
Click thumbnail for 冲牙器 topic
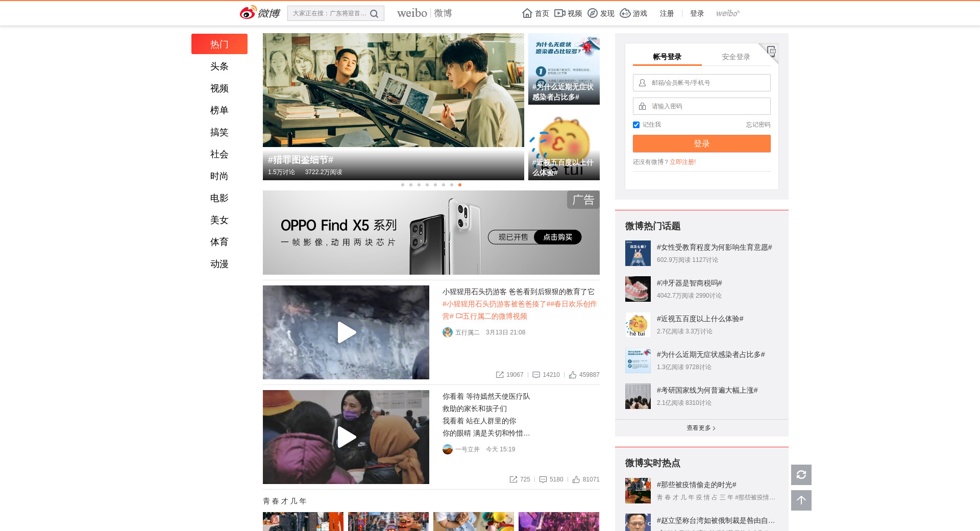pyautogui.click(x=638, y=289)
